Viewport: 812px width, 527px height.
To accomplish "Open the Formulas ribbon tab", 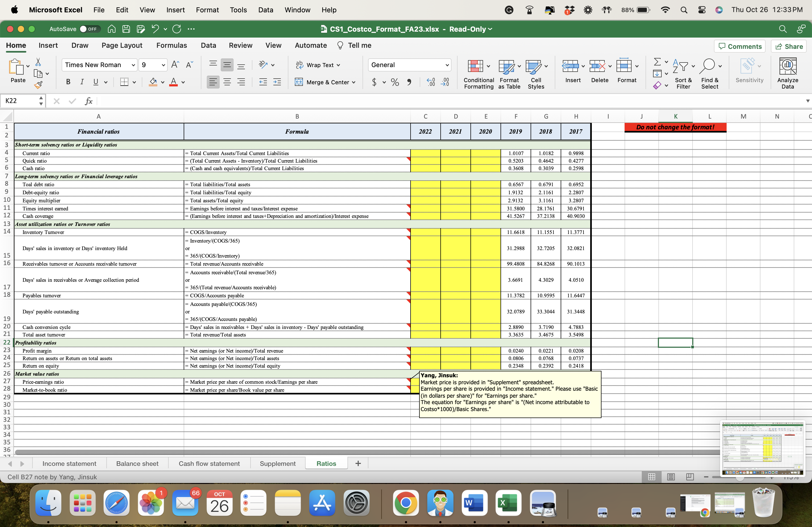I will pos(172,45).
